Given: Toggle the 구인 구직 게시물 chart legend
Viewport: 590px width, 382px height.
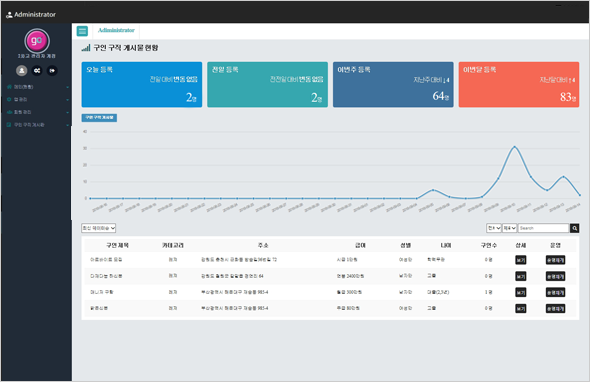Looking at the screenshot, I should 99,117.
